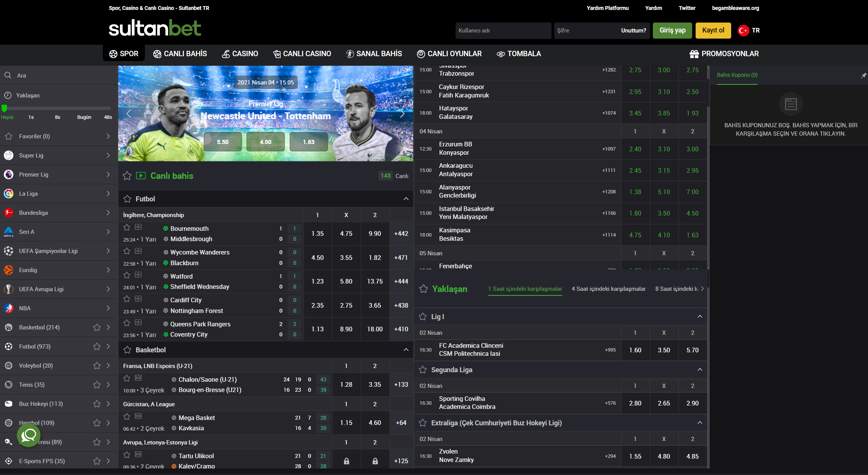This screenshot has width=868, height=475.
Task: Click the empty bet slip document icon
Action: [791, 104]
